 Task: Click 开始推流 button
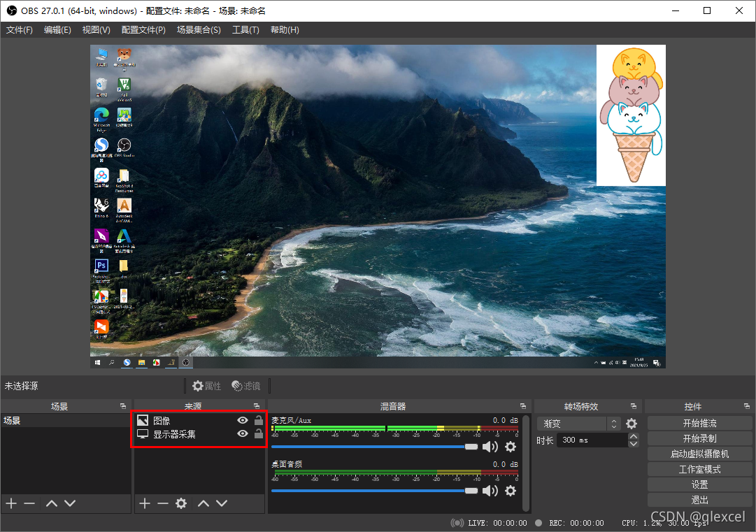[x=699, y=423]
